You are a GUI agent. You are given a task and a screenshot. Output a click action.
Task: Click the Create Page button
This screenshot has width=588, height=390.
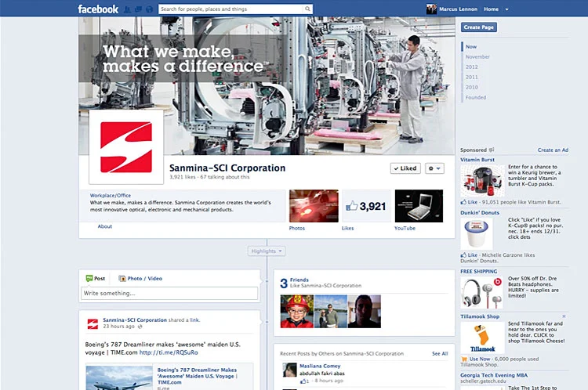coord(478,27)
